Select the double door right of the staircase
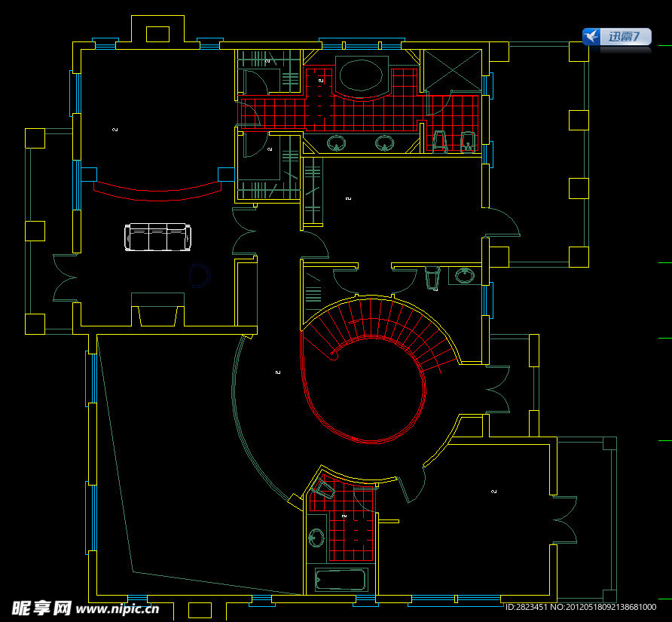The width and height of the screenshot is (672, 622). click(499, 389)
